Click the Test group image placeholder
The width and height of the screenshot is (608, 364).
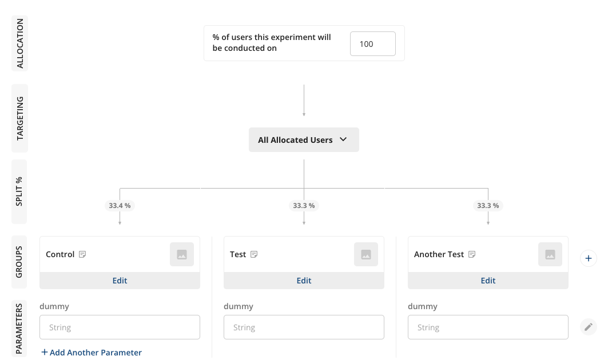click(366, 254)
